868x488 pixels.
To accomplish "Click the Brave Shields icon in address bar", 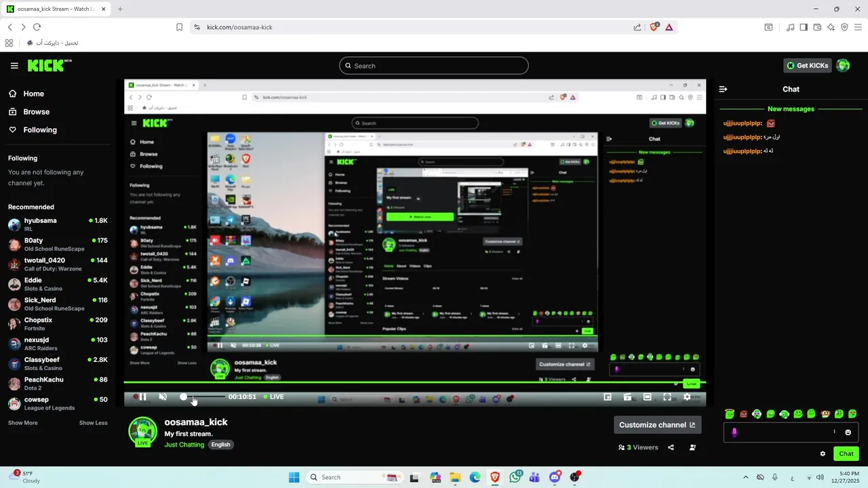I will click(x=654, y=27).
